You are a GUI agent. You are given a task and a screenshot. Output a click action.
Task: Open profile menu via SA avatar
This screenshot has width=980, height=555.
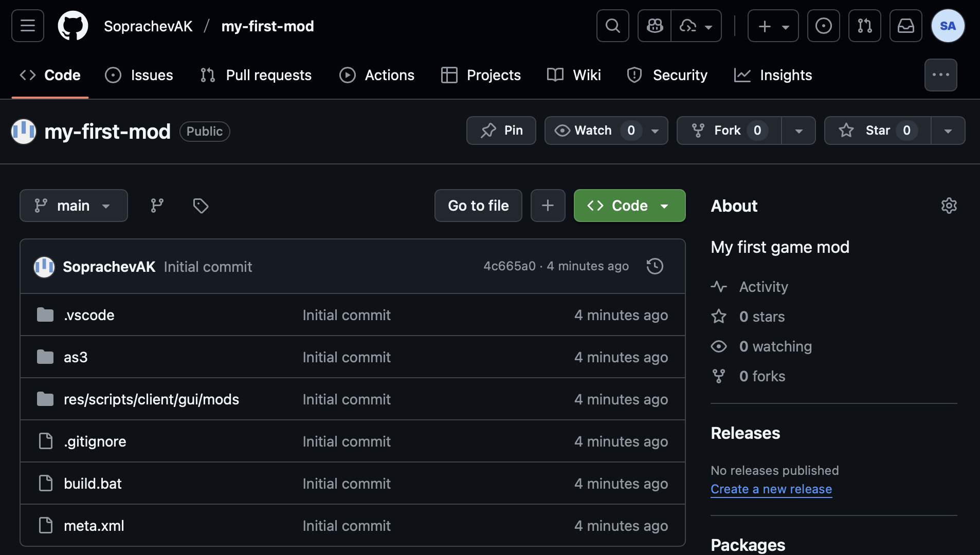[x=948, y=26]
